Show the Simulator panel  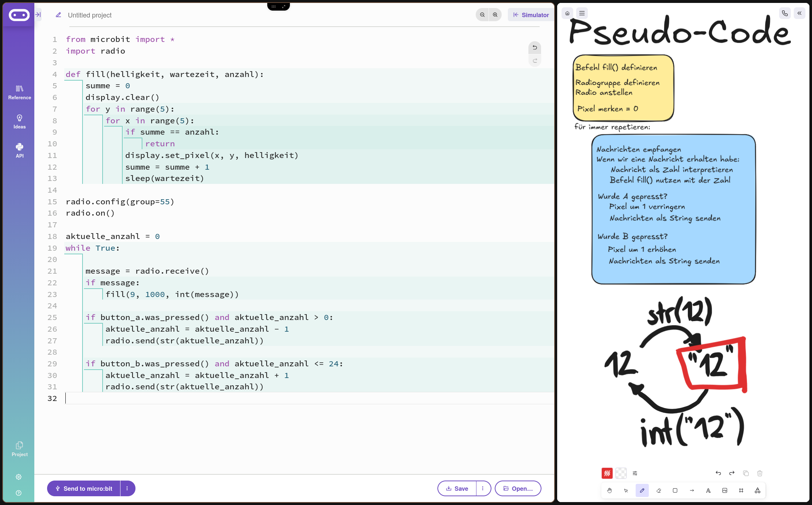tap(531, 15)
